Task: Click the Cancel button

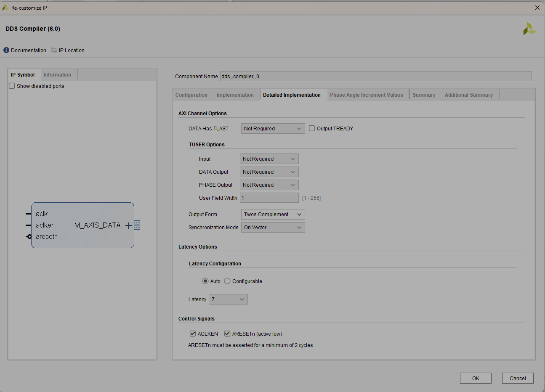Action: (x=518, y=378)
